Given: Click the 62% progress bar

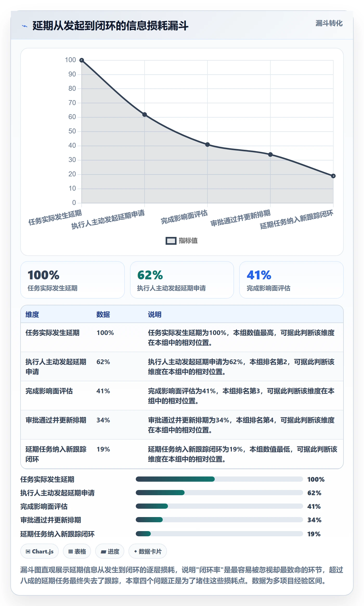Looking at the screenshot, I should (x=219, y=493).
